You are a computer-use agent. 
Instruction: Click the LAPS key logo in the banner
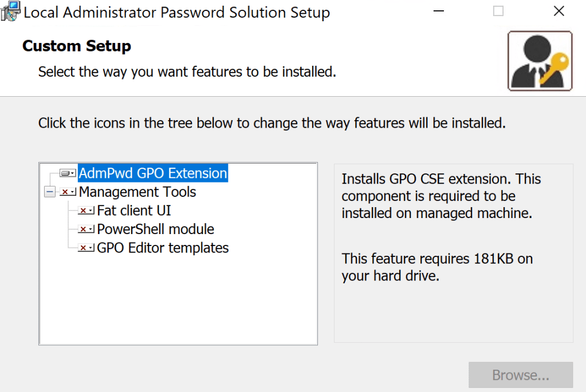pyautogui.click(x=539, y=60)
